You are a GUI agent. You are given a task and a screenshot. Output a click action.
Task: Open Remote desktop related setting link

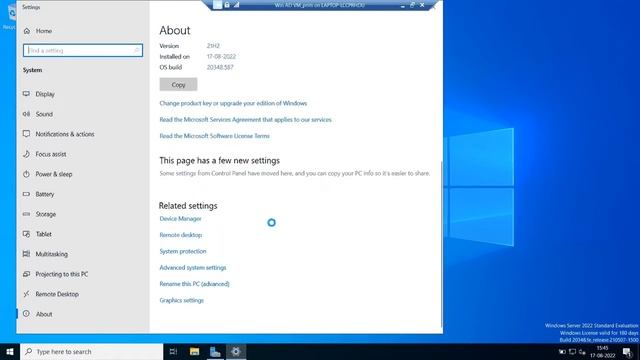[x=180, y=235]
